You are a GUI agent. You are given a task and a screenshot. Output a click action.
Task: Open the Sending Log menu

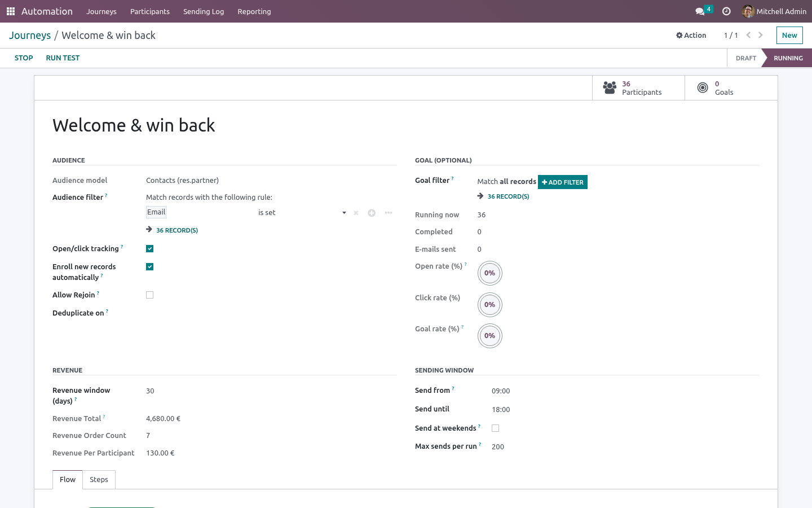204,11
